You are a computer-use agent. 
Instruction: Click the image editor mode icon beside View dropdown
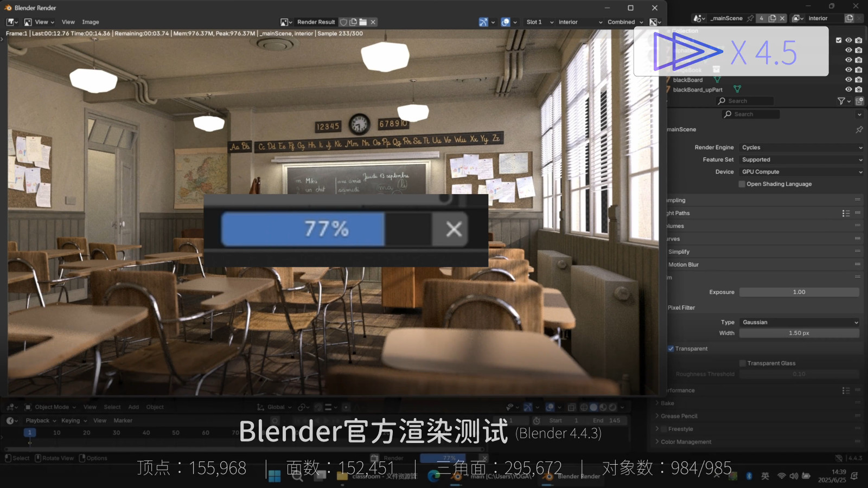pyautogui.click(x=28, y=22)
